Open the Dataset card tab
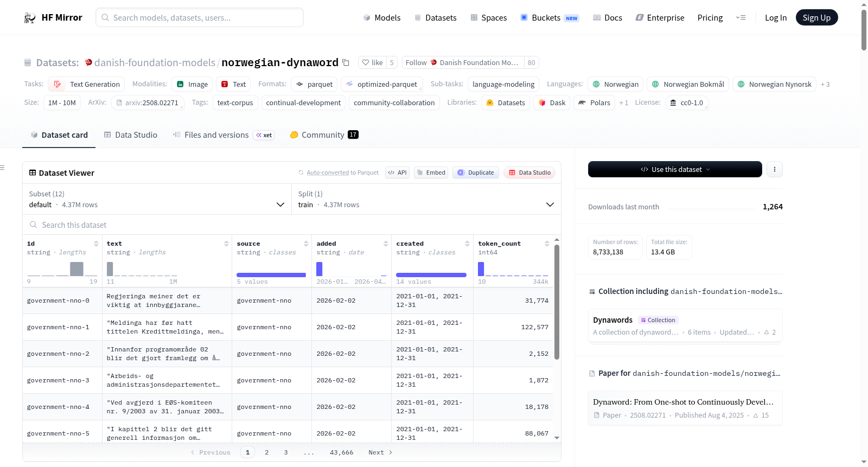The height and width of the screenshot is (467, 868). (x=59, y=135)
